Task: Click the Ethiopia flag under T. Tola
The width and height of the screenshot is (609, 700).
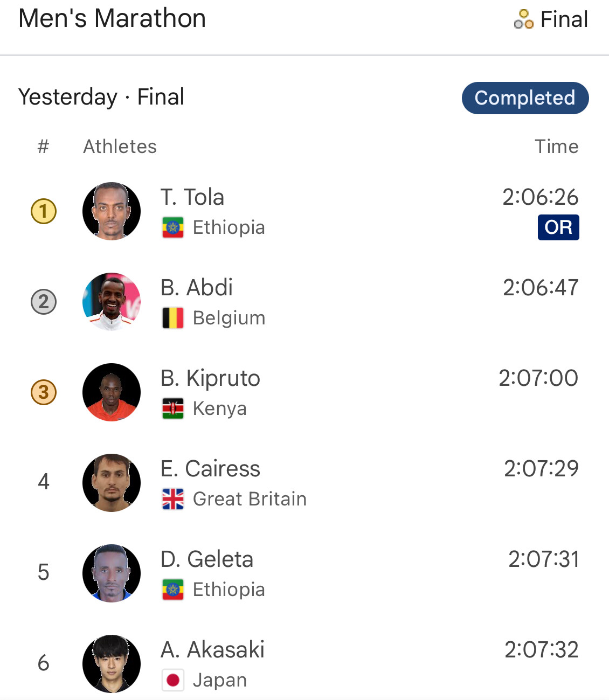Action: tap(172, 227)
